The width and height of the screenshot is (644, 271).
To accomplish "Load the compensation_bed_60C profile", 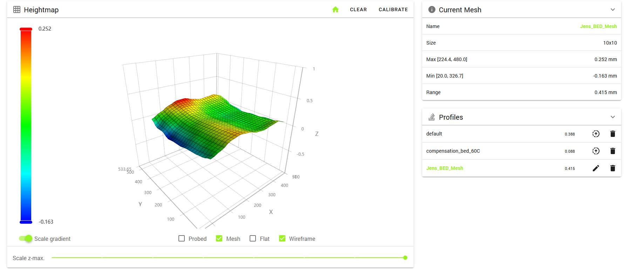I will click(x=596, y=151).
